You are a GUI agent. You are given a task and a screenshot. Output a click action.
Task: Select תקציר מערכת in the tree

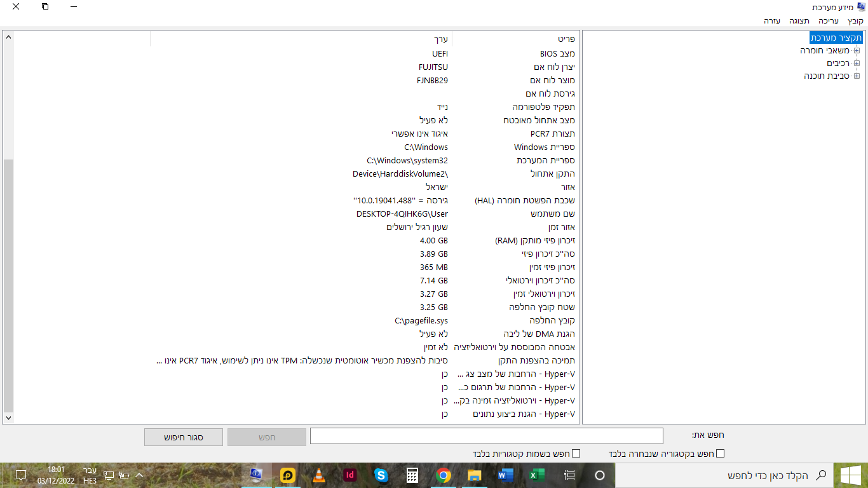[836, 37]
